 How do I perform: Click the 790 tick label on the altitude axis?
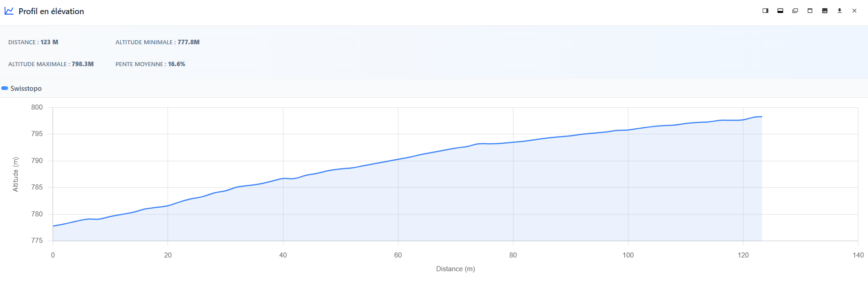[37, 161]
